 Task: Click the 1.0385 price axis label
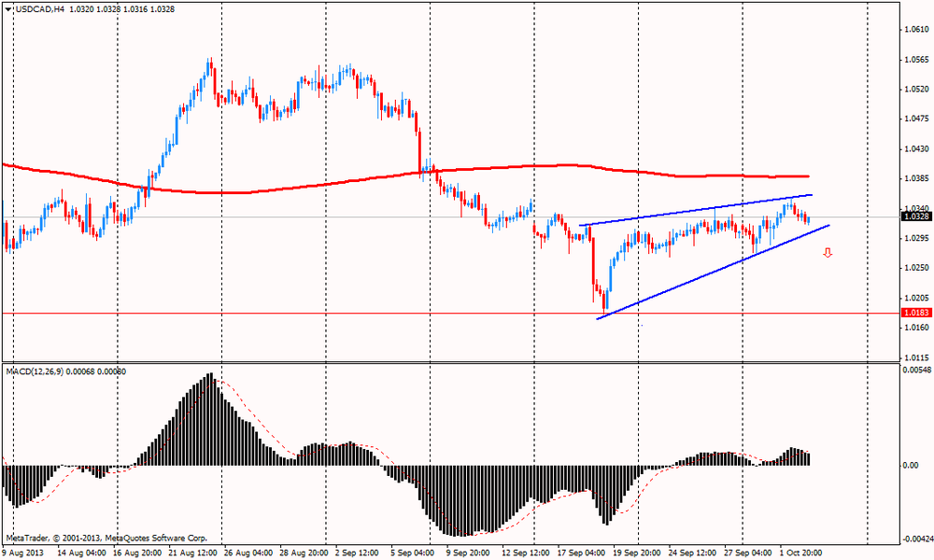coord(916,178)
